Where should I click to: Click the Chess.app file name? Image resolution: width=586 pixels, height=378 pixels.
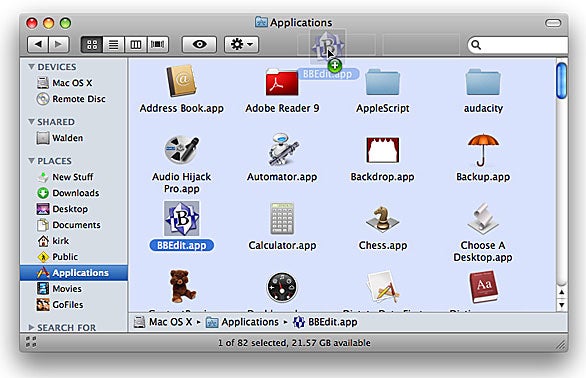point(383,245)
